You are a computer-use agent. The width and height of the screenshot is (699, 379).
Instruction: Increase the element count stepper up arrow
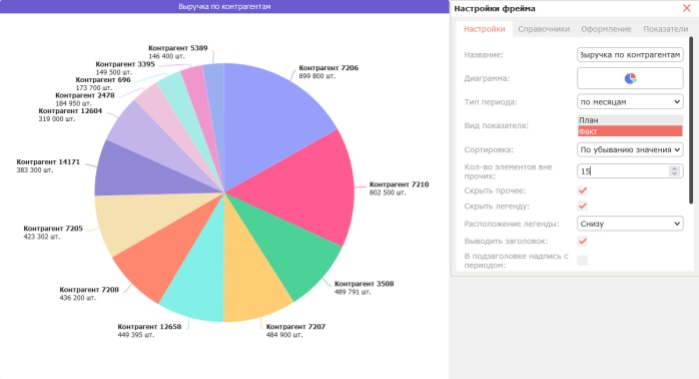pyautogui.click(x=674, y=169)
